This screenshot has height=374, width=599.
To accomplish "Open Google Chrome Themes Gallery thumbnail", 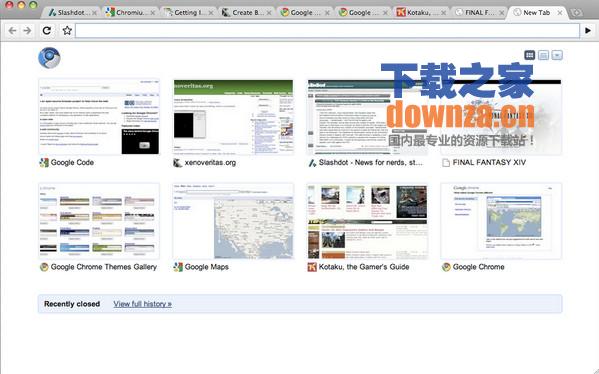I will pyautogui.click(x=99, y=221).
